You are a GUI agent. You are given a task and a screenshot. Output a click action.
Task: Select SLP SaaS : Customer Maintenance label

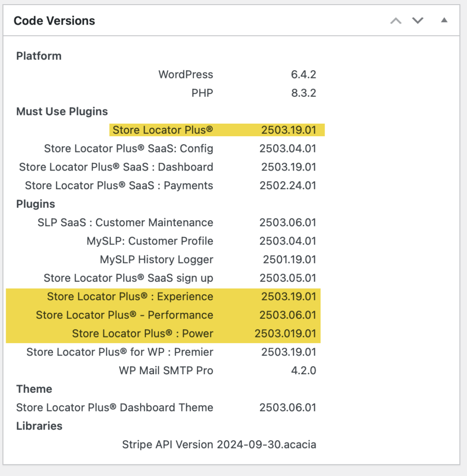126,223
